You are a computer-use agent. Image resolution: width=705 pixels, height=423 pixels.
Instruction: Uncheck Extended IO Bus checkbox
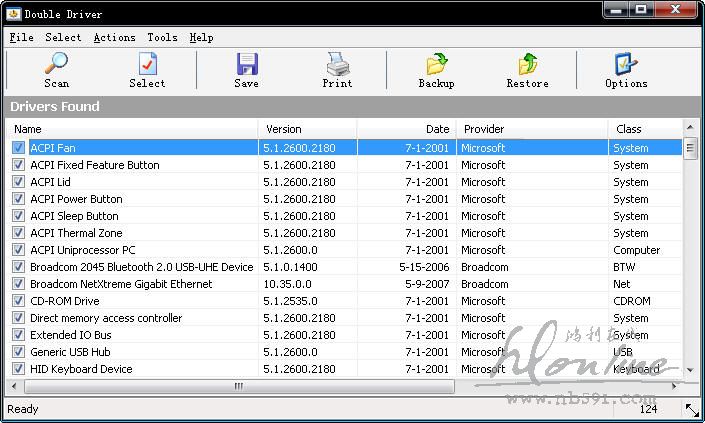tap(18, 335)
